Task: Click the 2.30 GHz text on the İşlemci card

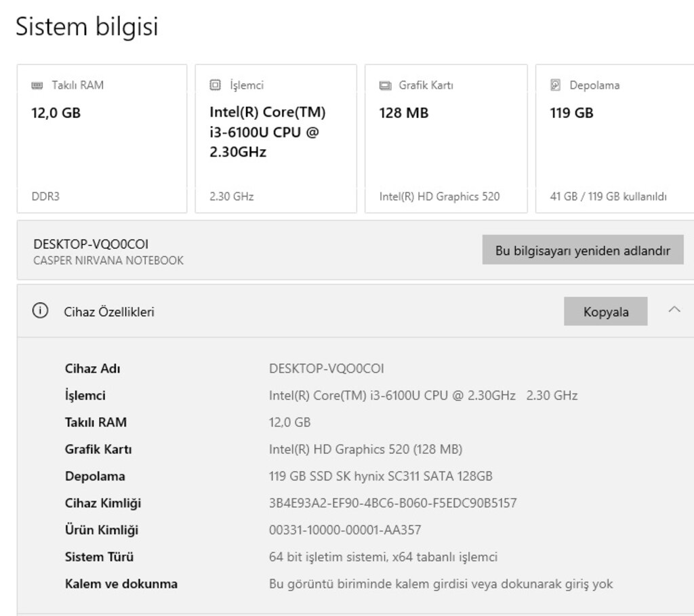Action: point(232,197)
